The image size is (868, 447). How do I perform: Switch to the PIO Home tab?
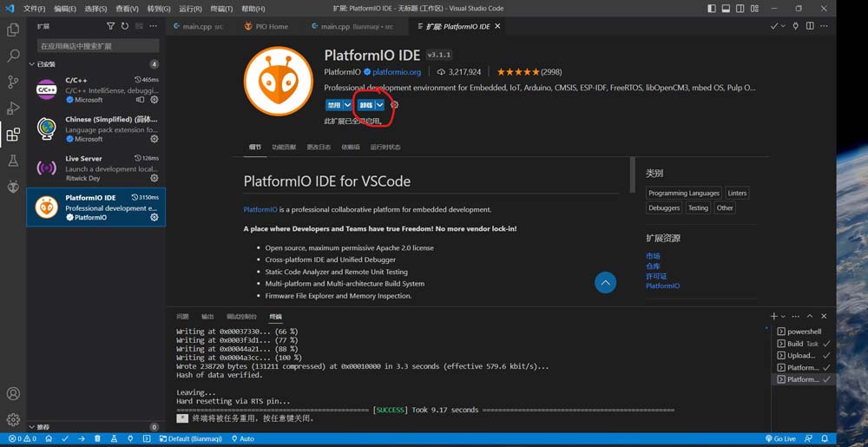266,27
